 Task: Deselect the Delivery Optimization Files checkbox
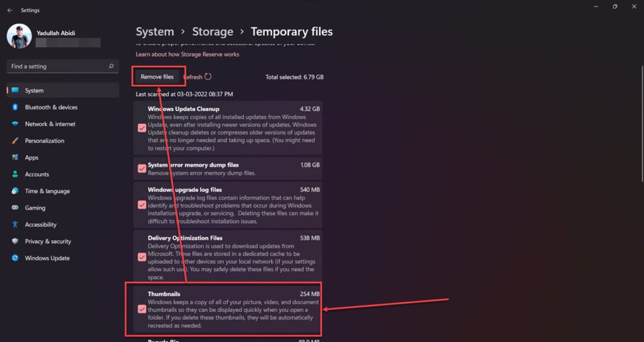pyautogui.click(x=142, y=257)
